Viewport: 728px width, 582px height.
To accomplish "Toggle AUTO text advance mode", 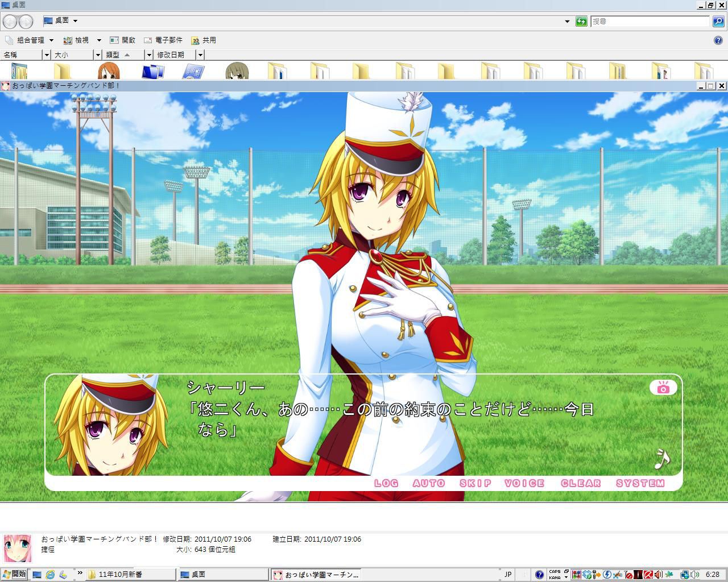I will click(428, 483).
